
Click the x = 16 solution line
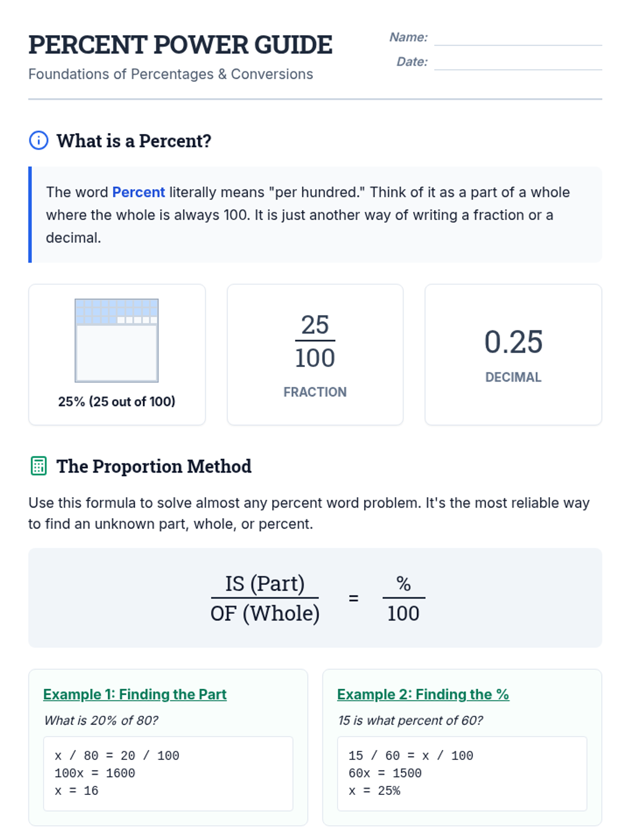click(x=77, y=791)
